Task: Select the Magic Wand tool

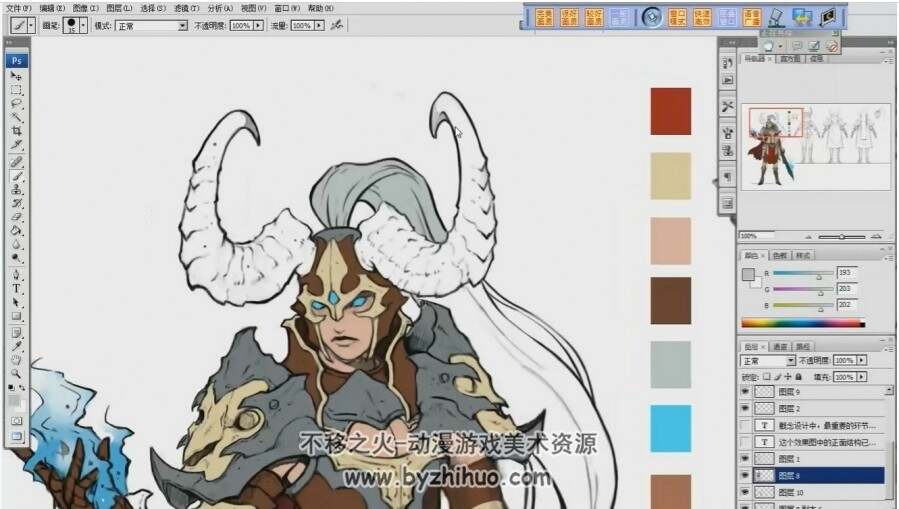Action: 16,118
